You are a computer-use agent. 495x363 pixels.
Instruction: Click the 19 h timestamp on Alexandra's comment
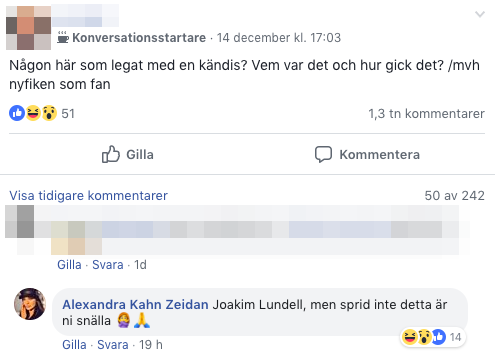pos(151,345)
